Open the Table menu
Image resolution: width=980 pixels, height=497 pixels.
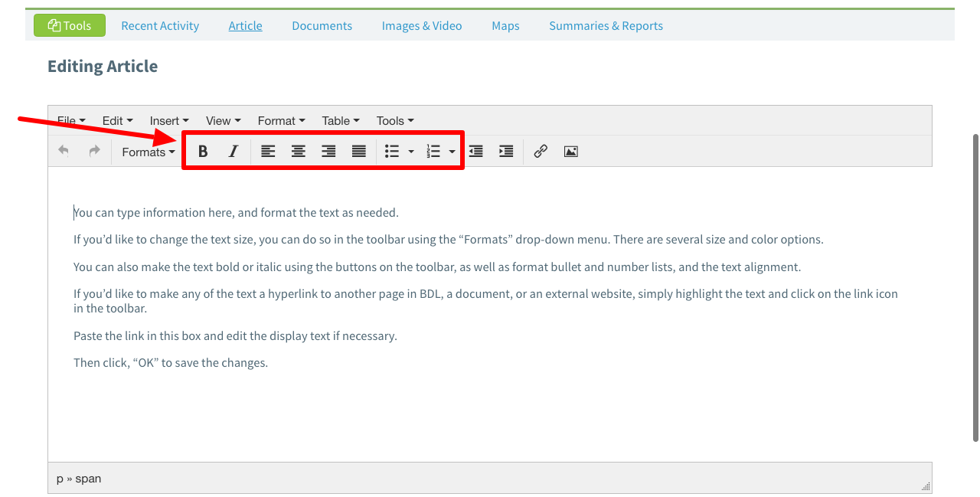coord(341,121)
